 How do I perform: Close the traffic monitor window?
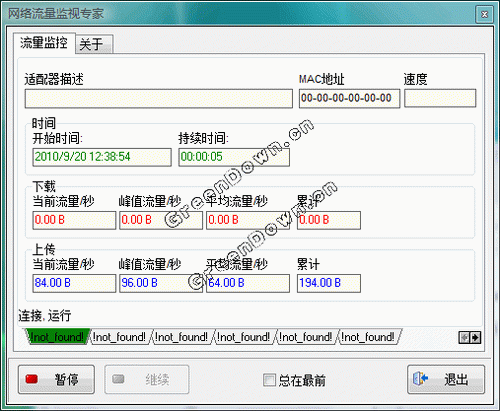pos(484,14)
